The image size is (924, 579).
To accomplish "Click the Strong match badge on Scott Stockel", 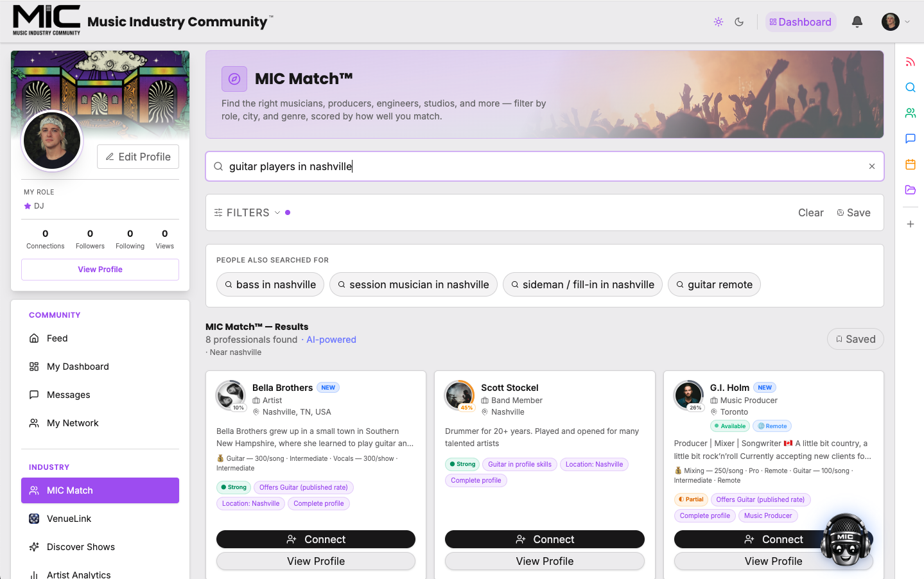I will (462, 464).
